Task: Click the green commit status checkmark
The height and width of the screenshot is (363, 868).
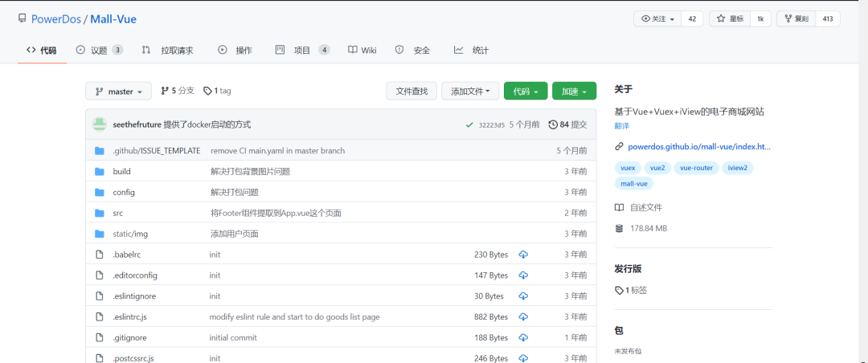Action: 469,125
